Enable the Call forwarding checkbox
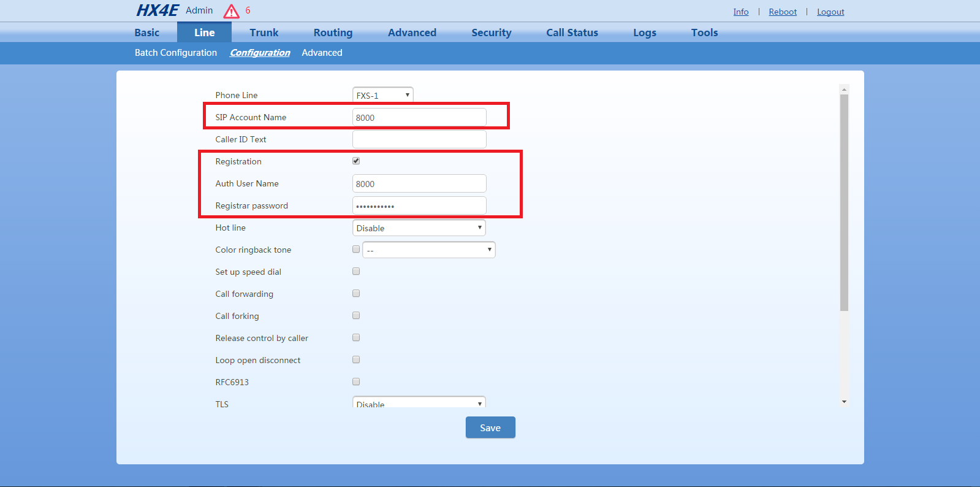This screenshot has height=487, width=980. (356, 293)
